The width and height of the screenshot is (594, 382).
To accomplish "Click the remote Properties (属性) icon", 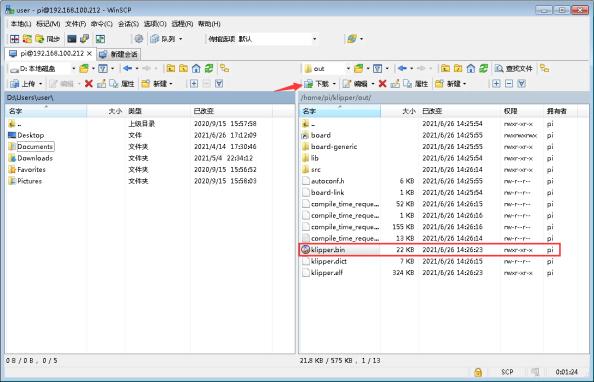I will tap(416, 84).
